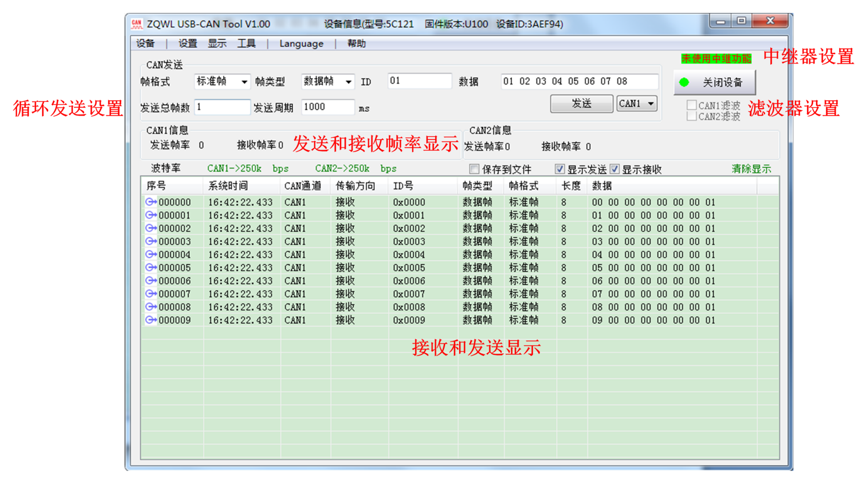
Task: Click the CAN app icon in title bar
Action: 137,24
